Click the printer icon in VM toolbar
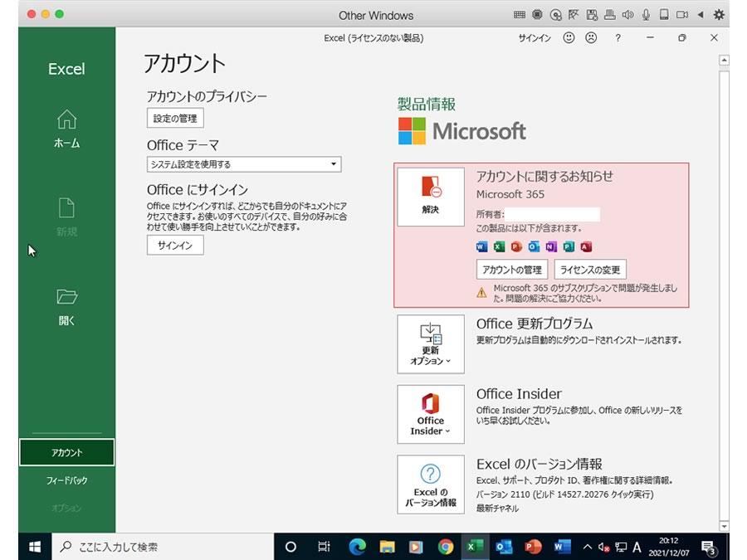 click(610, 15)
